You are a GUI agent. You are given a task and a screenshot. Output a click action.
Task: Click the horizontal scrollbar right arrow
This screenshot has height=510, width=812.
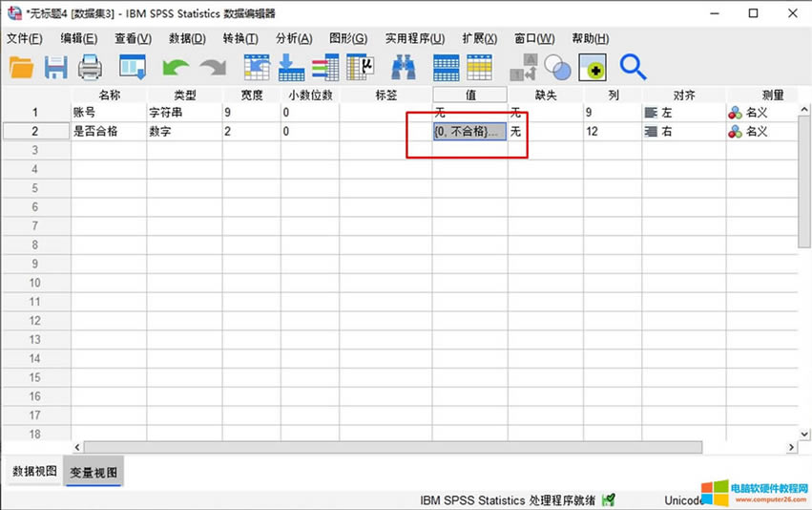coord(791,447)
